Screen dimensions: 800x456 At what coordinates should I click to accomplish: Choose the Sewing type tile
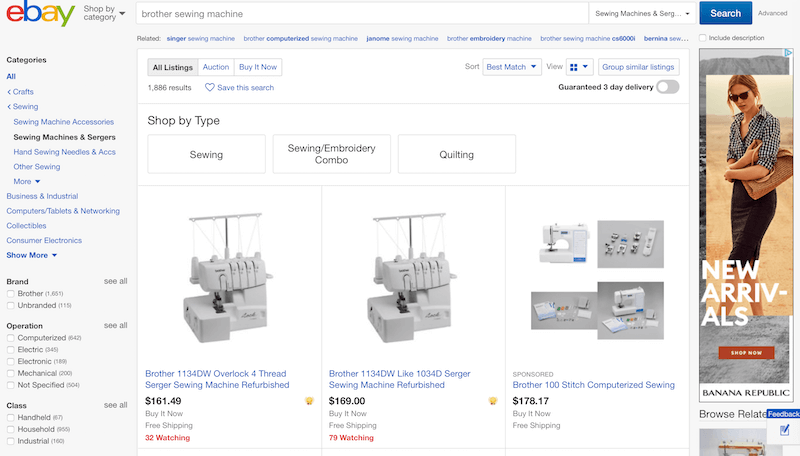click(206, 154)
